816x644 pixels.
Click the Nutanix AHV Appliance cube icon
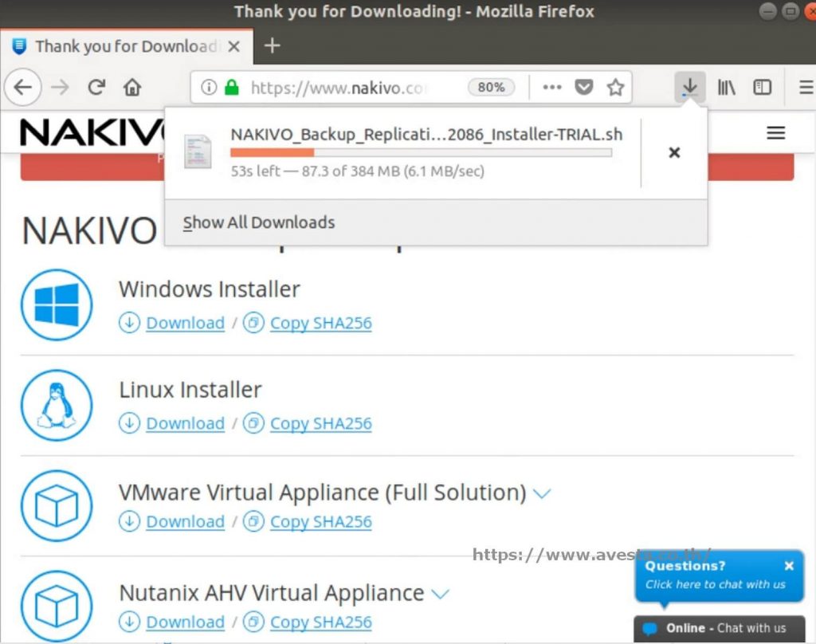pyautogui.click(x=57, y=606)
